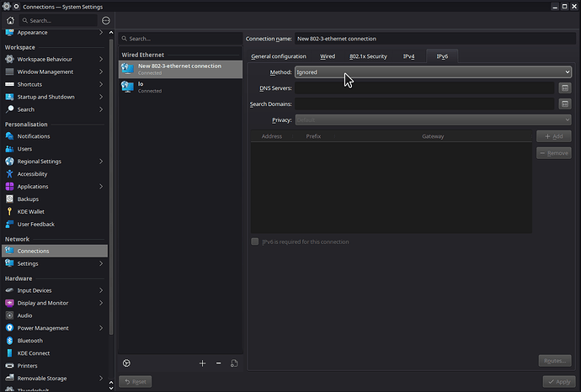
Task: Open the Audio speaker icon
Action: coord(9,315)
